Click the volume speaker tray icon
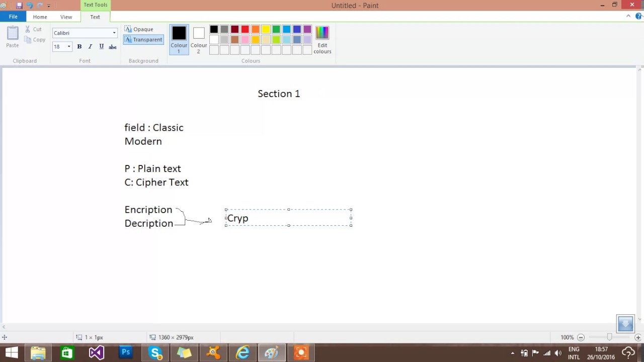The height and width of the screenshot is (362, 644). (x=558, y=353)
